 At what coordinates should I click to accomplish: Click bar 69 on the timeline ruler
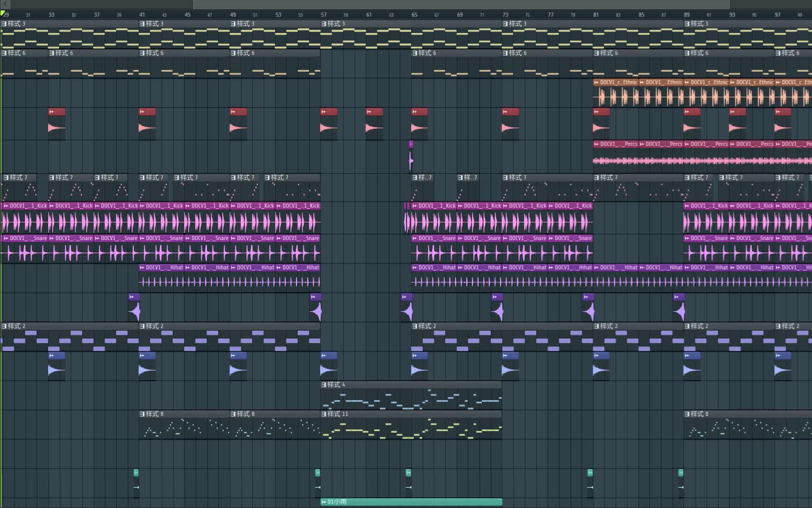460,15
